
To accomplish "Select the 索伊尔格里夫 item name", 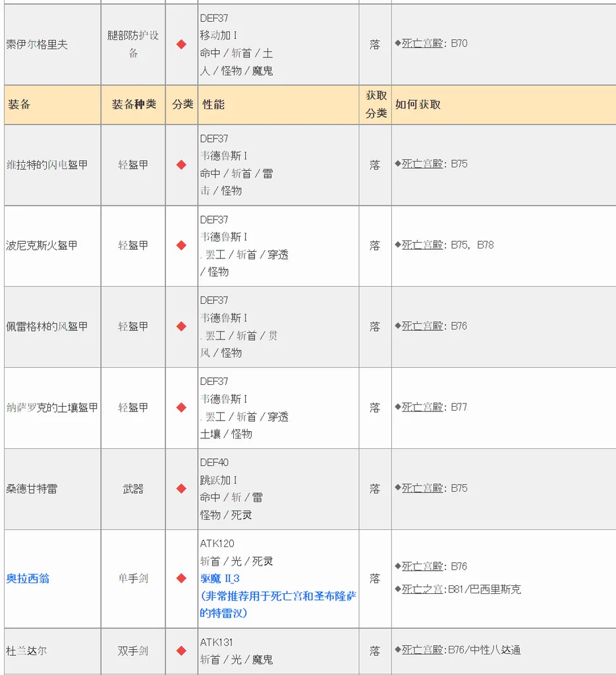I will click(x=37, y=44).
